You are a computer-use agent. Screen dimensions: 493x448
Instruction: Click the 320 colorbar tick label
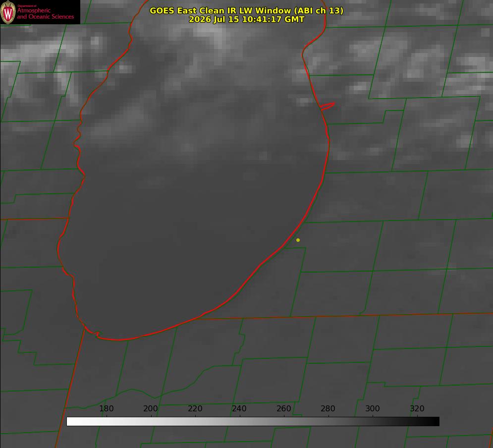coord(417,408)
